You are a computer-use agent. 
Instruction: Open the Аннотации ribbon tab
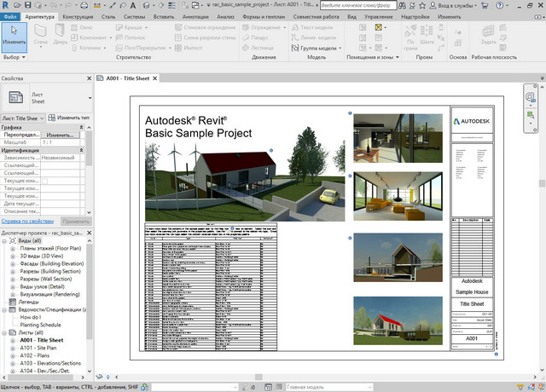196,16
